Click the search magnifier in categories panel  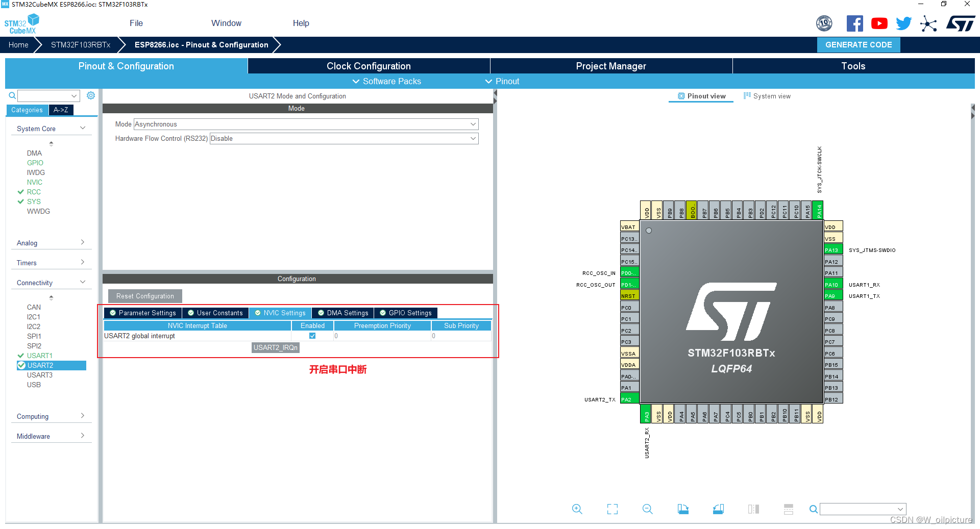tap(12, 95)
